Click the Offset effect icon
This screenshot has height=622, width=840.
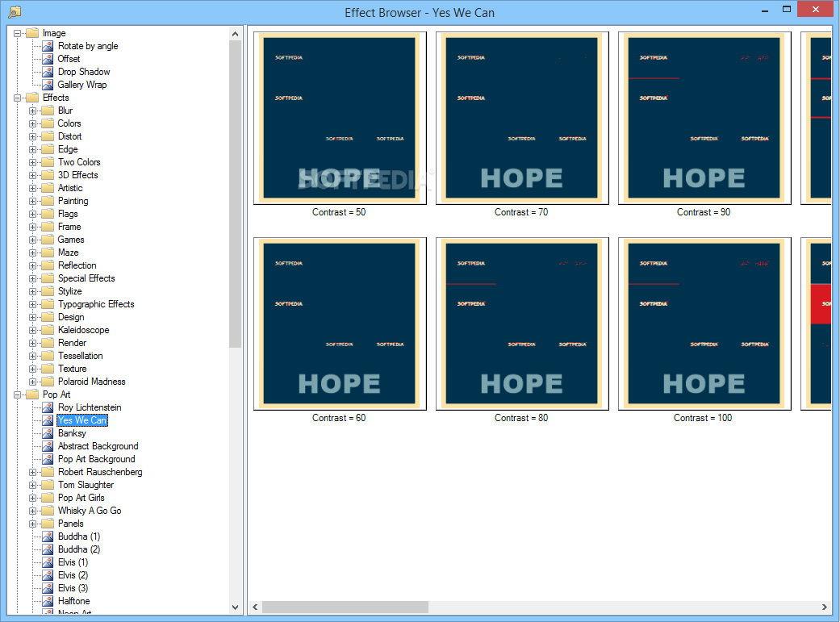tap(48, 59)
